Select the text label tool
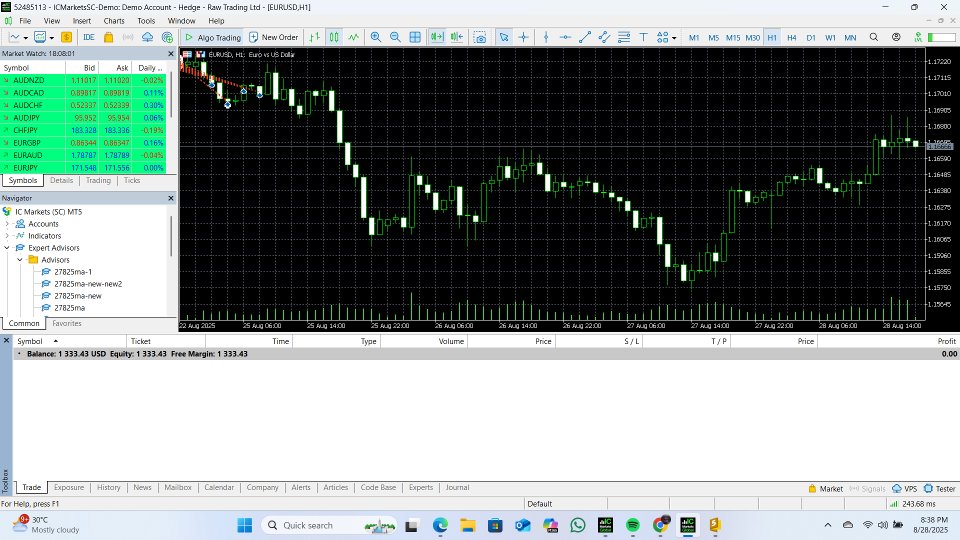This screenshot has height=540, width=960. (643, 37)
